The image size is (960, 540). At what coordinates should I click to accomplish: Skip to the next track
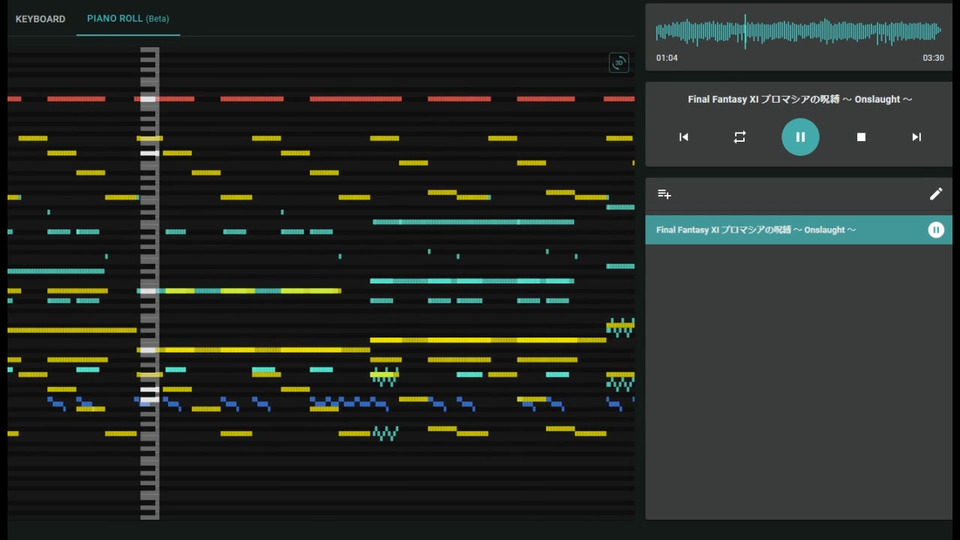916,137
